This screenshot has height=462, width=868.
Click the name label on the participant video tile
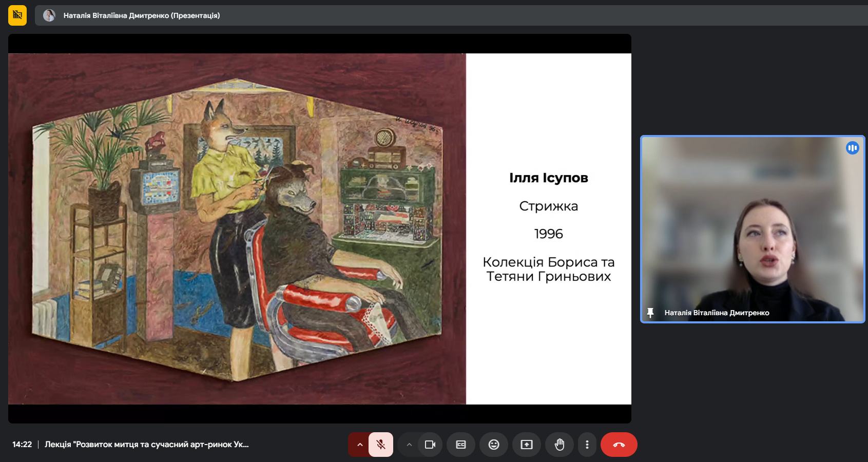pos(717,313)
